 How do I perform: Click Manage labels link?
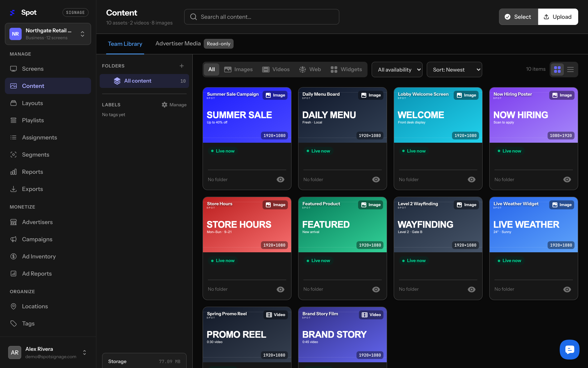tap(174, 105)
